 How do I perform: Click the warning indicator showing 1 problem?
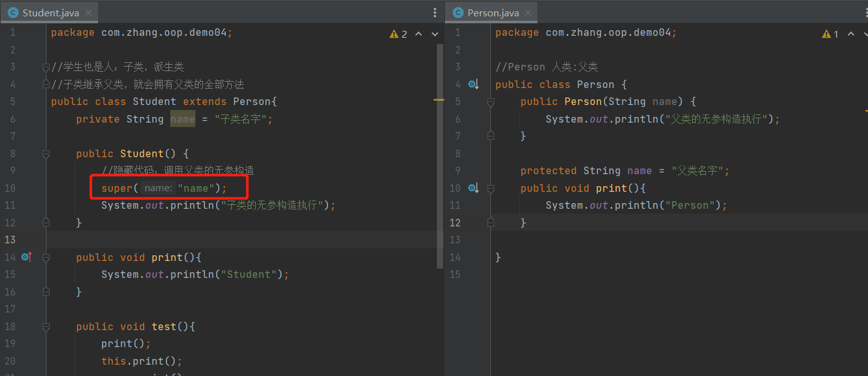click(830, 34)
